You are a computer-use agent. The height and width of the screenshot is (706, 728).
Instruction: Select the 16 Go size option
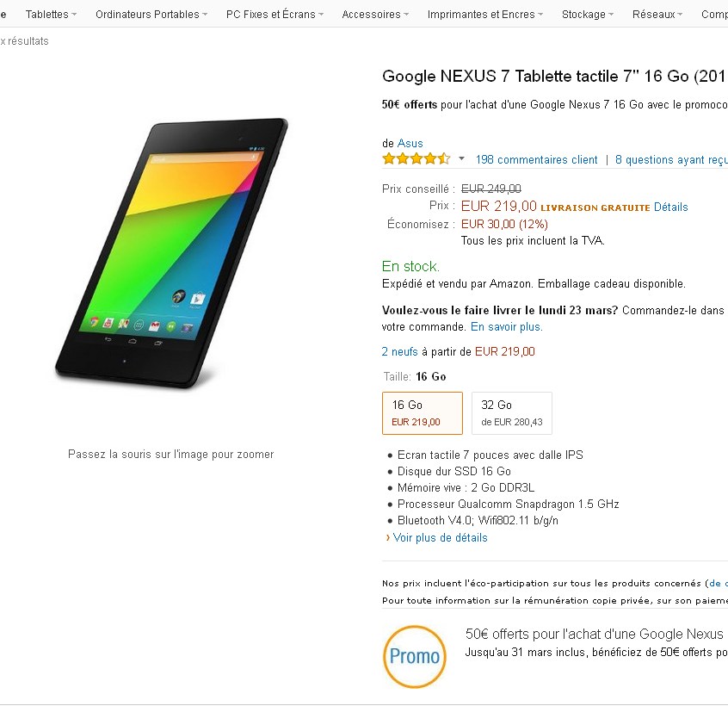pos(422,413)
